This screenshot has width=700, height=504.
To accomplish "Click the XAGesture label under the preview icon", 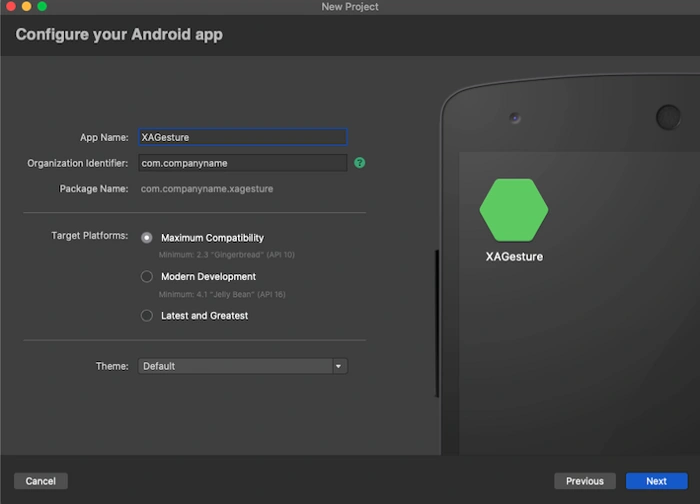I will 514,257.
